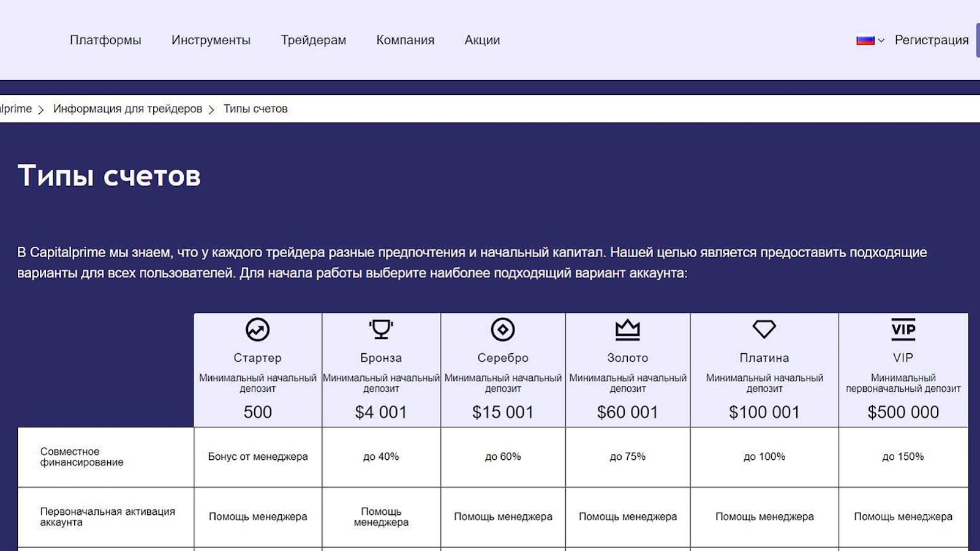
Task: Click the Акции navigation item
Action: pyautogui.click(x=481, y=40)
